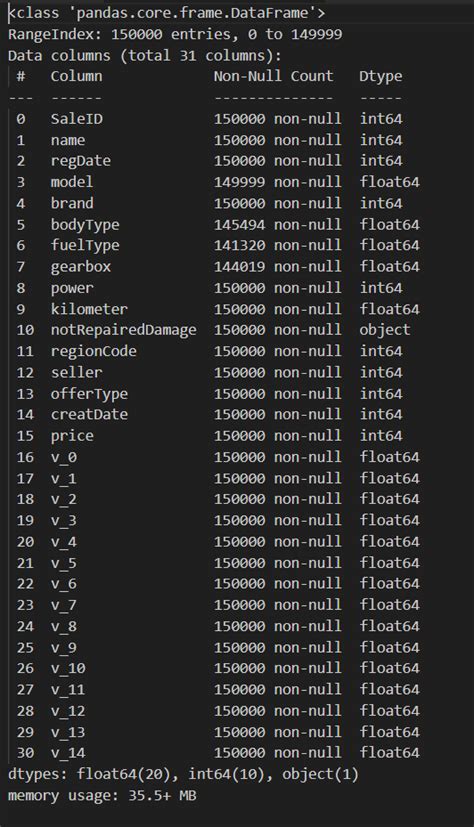This screenshot has width=474, height=827.
Task: Click the 'Dtype' column header
Action: pyautogui.click(x=381, y=77)
